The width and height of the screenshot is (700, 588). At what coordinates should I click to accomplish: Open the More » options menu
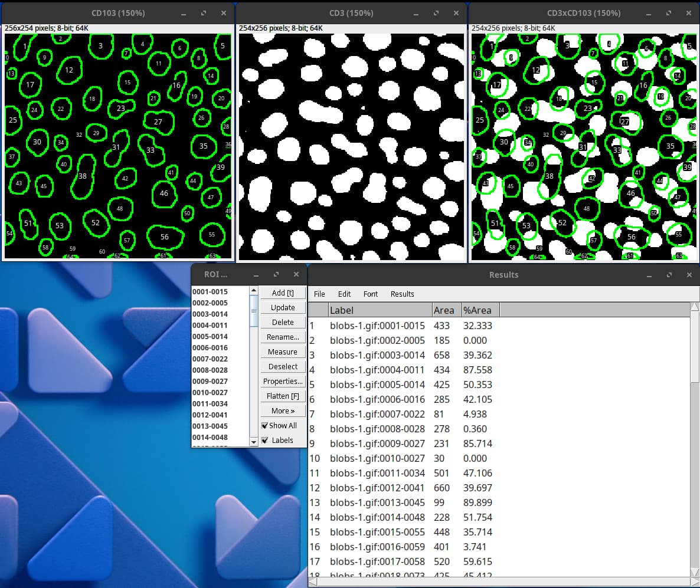(x=283, y=411)
